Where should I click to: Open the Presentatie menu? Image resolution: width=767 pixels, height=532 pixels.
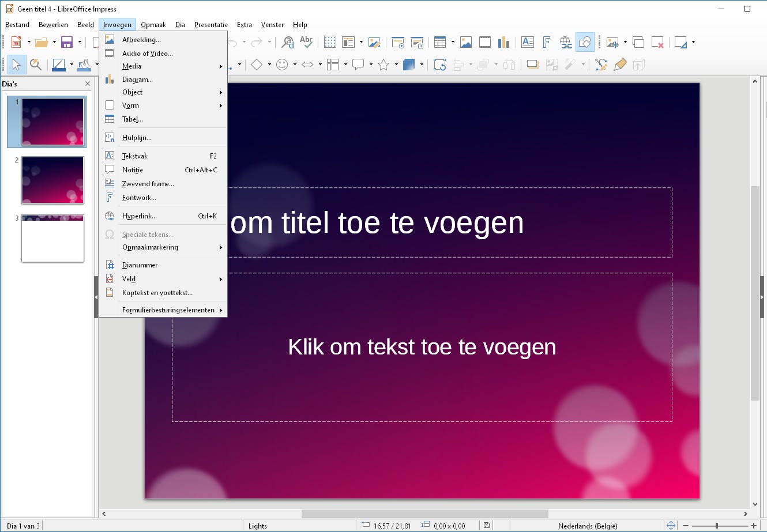click(210, 25)
